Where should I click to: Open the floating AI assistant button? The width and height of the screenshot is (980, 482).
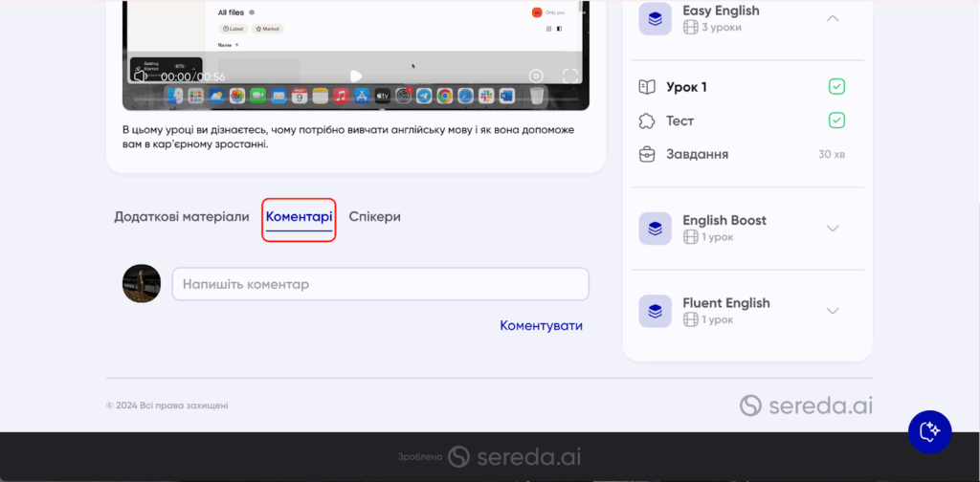(x=928, y=431)
